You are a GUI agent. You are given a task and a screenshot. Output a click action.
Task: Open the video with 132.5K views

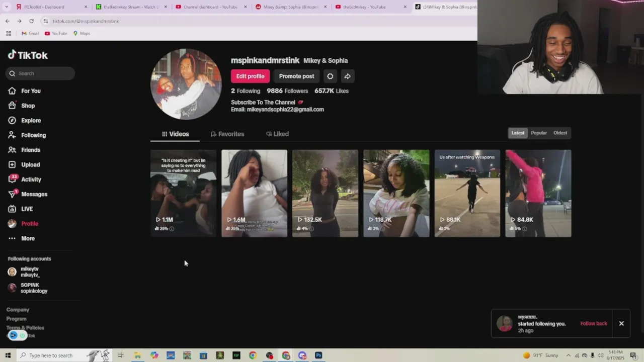325,193
